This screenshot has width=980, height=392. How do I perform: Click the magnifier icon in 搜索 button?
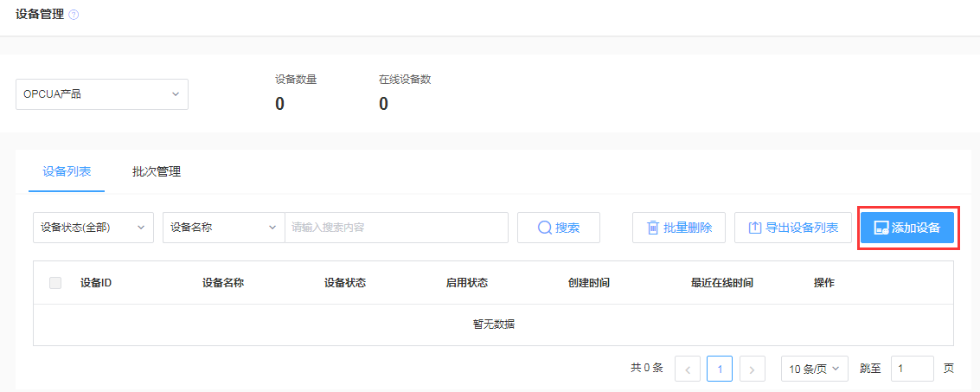coord(545,228)
